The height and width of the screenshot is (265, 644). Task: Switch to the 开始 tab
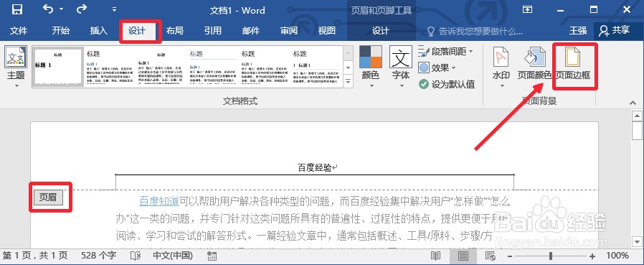click(60, 31)
